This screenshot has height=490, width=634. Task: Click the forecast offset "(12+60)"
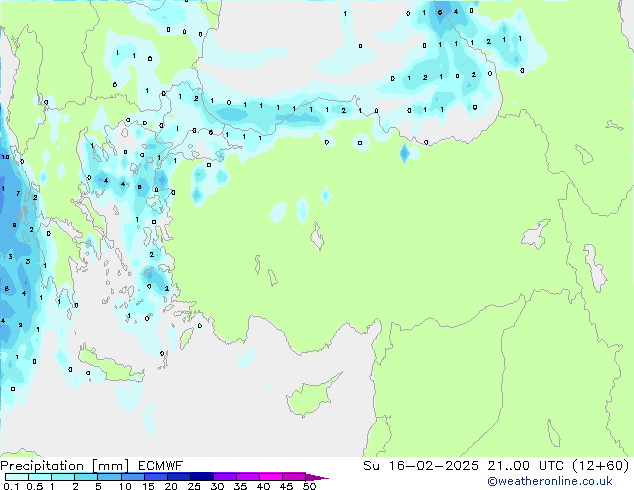pos(601,466)
